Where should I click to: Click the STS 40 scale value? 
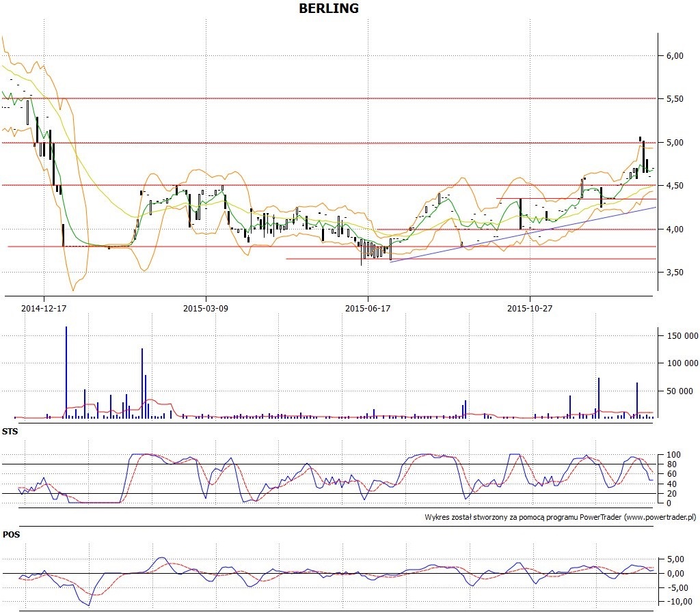(672, 484)
